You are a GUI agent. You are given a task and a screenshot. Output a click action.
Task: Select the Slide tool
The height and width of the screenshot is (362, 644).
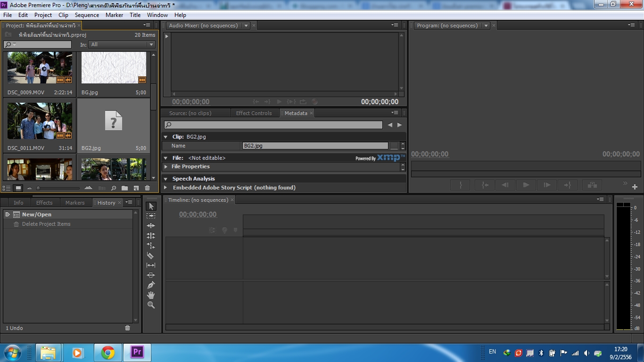(151, 275)
